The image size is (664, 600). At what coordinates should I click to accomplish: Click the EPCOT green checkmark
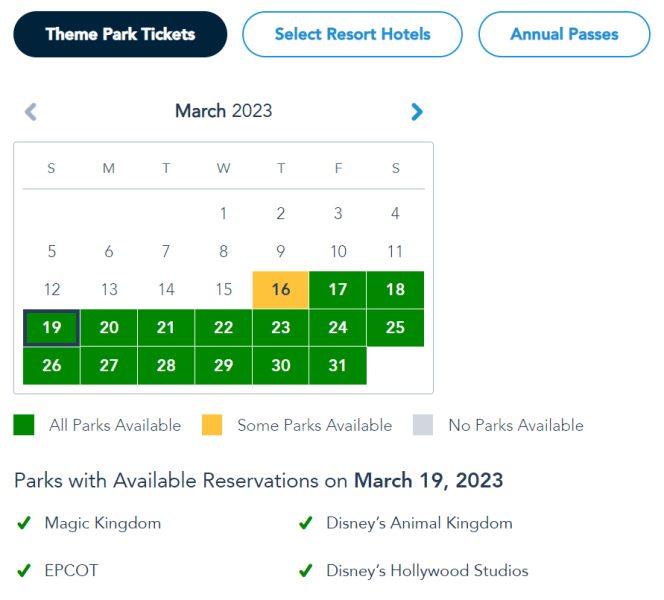[24, 571]
